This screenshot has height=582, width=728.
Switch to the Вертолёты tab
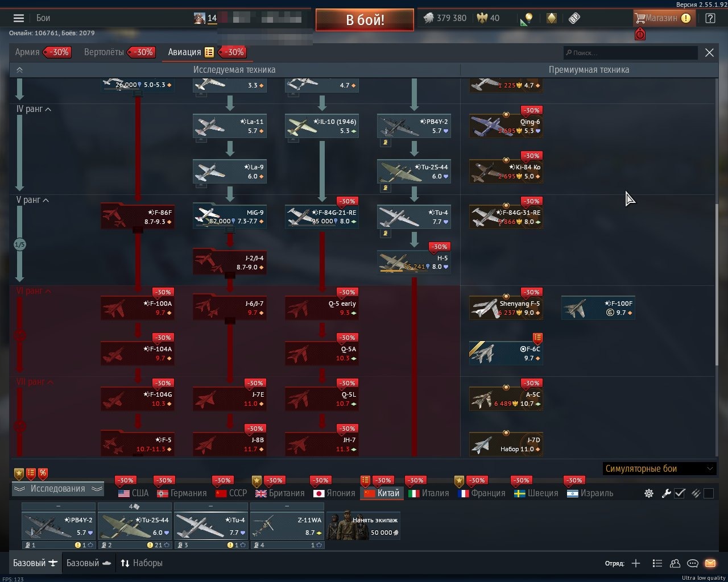[104, 52]
